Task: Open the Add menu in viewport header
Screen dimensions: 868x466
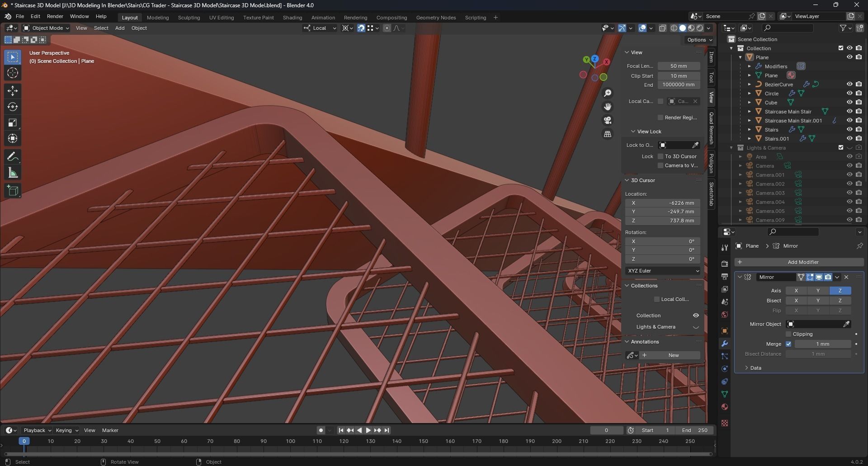Action: (120, 28)
